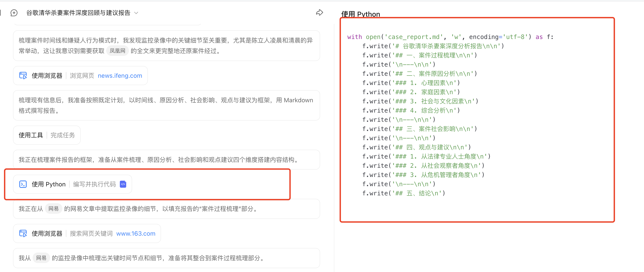The height and width of the screenshot is (272, 644).
Task: Click the 网易 chip in last message
Action: (x=41, y=258)
